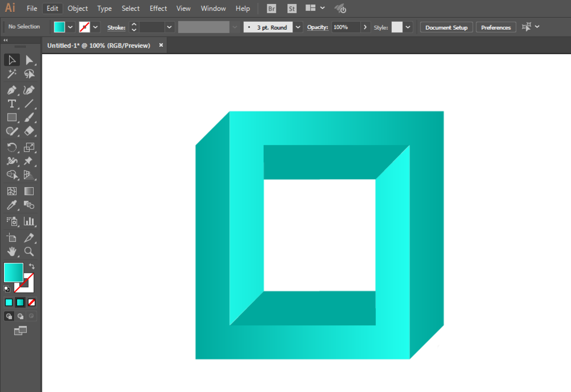Image resolution: width=571 pixels, height=392 pixels.
Task: Open the Object menu
Action: click(78, 9)
